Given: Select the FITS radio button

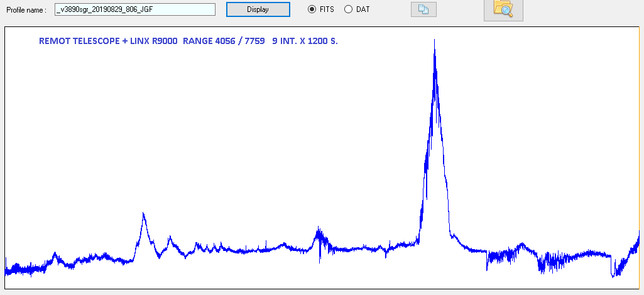Looking at the screenshot, I should 312,9.
